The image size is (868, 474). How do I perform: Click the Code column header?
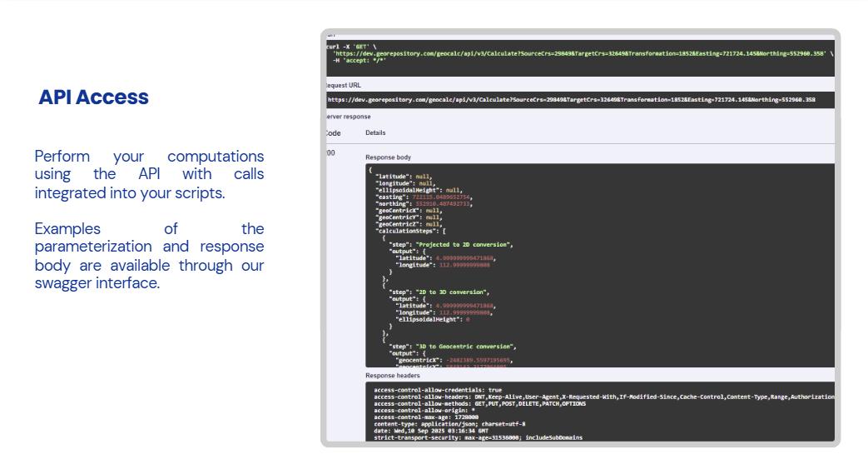point(333,133)
